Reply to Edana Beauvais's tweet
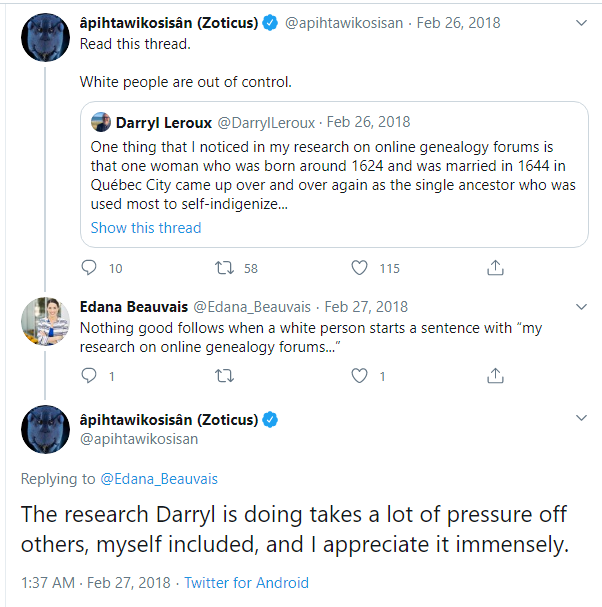 pos(89,376)
